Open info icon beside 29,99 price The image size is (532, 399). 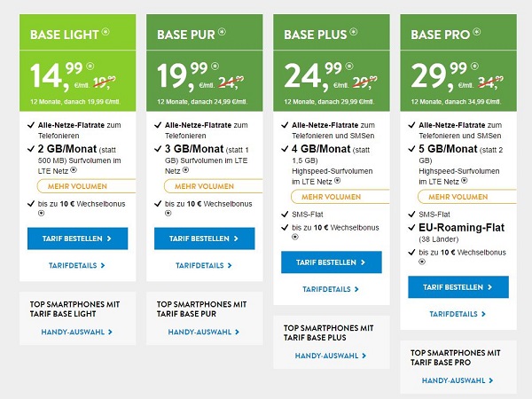[474, 66]
